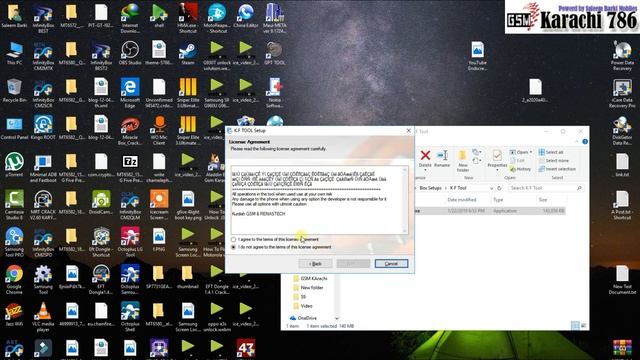This screenshot has height=360, width=640.
Task: Click Rename icon in Explorer ribbon
Action: click(442, 158)
